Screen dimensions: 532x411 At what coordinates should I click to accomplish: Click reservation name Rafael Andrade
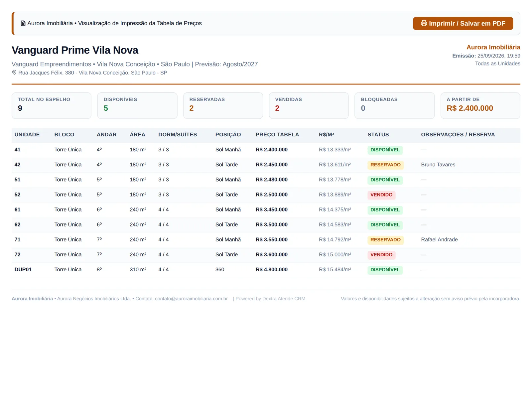pos(439,239)
